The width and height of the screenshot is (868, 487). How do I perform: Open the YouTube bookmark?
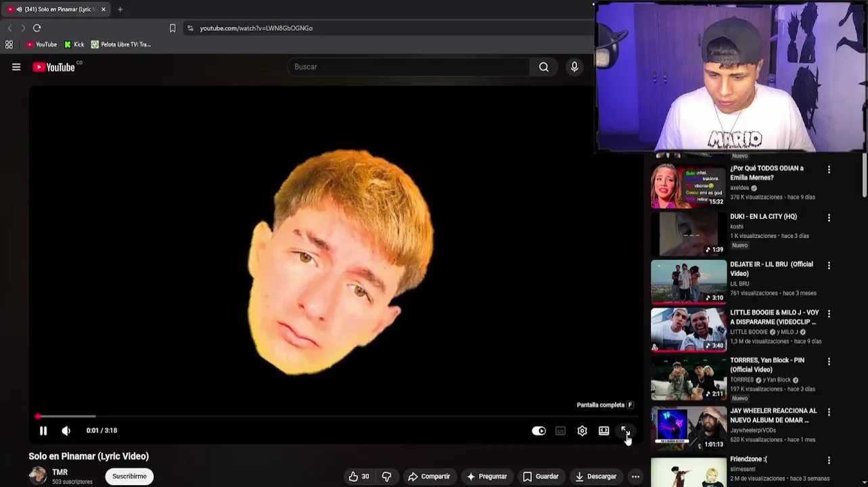(41, 45)
